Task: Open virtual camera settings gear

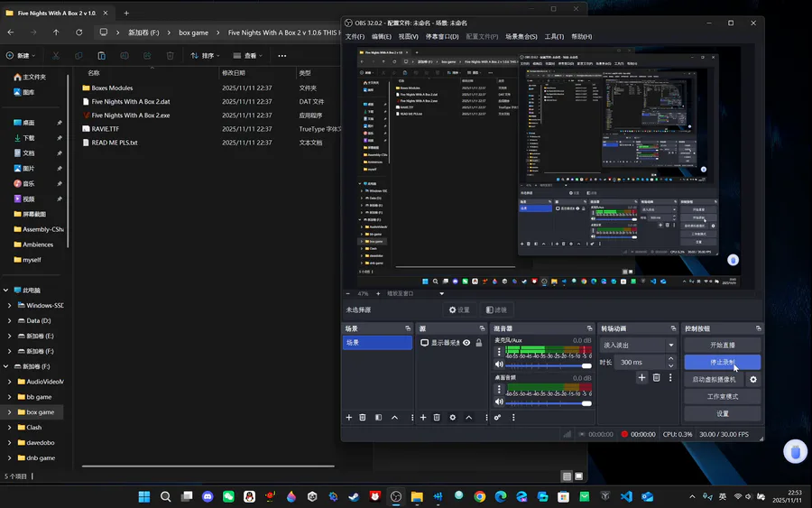Action: click(753, 380)
